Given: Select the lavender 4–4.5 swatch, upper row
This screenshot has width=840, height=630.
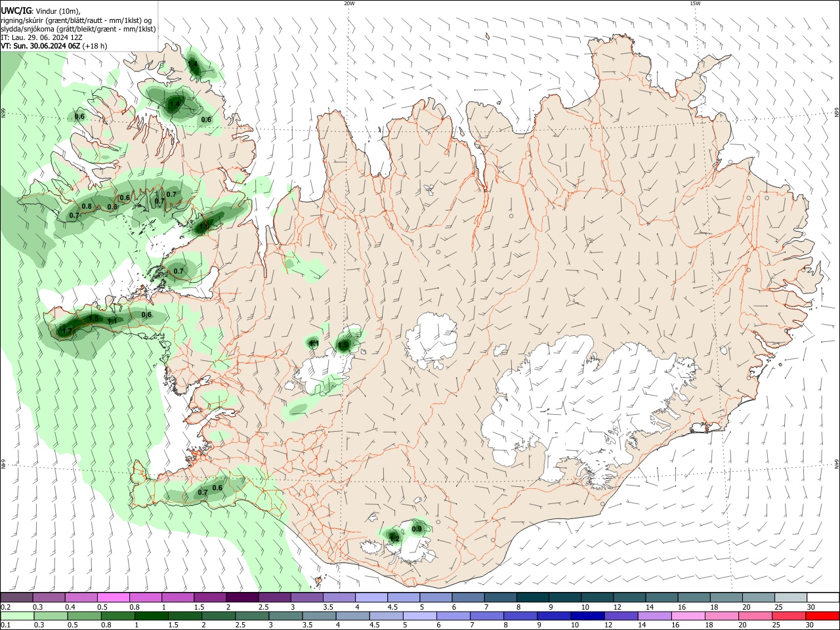Looking at the screenshot, I should tap(371, 598).
